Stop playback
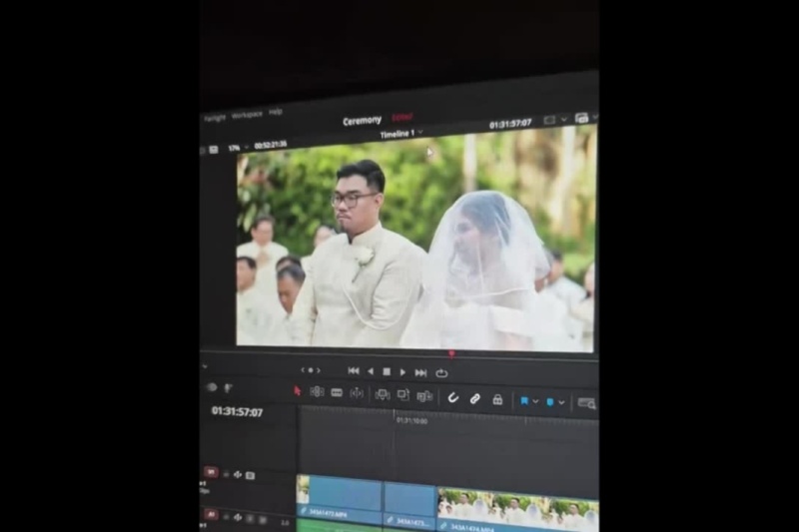Screen dimensions: 799x532 point(387,372)
